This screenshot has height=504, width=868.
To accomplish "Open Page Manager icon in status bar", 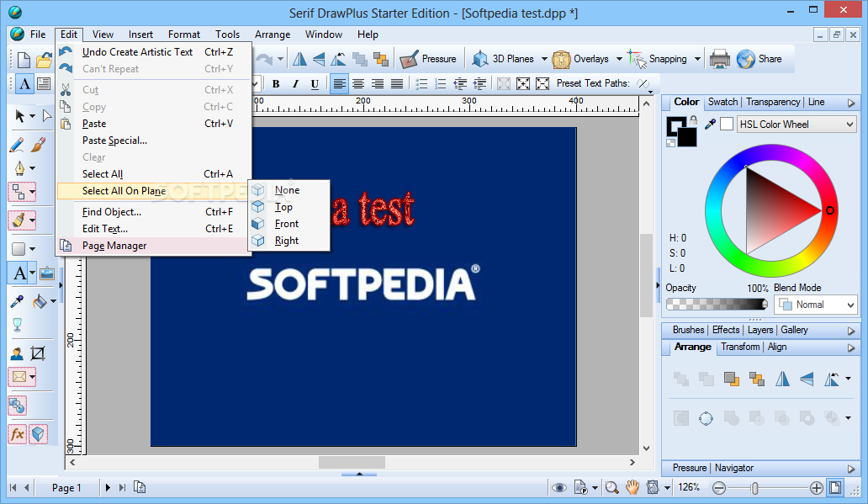I will click(x=140, y=487).
